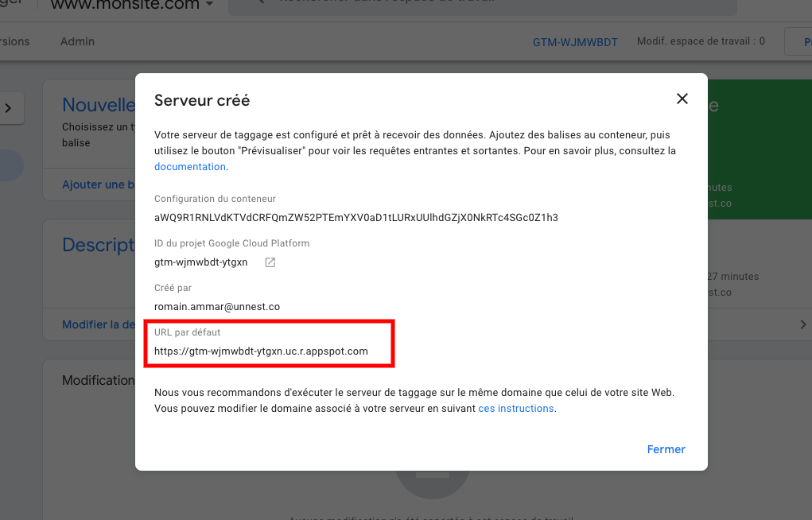Open the Admin tab
This screenshot has height=520, width=812.
(x=77, y=41)
